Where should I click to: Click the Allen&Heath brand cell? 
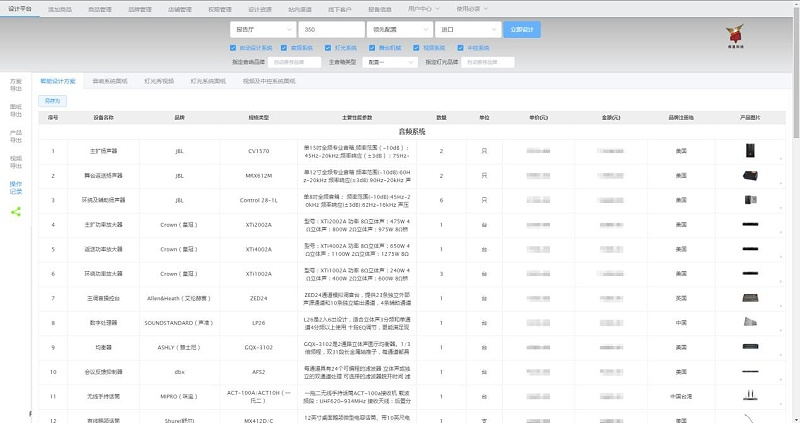[x=179, y=298]
